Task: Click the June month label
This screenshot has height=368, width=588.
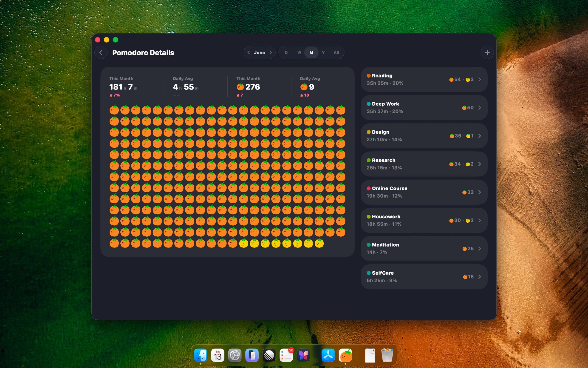Action: coord(259,53)
